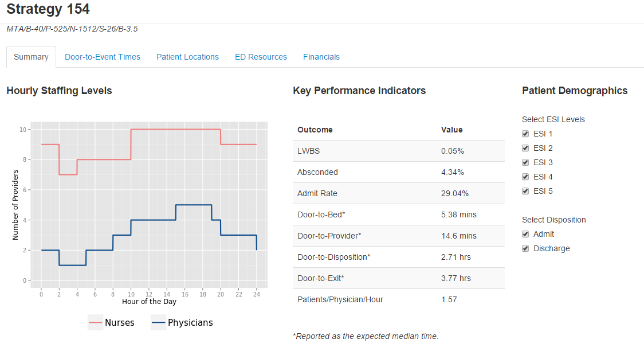Select the Financials tab

coord(321,57)
